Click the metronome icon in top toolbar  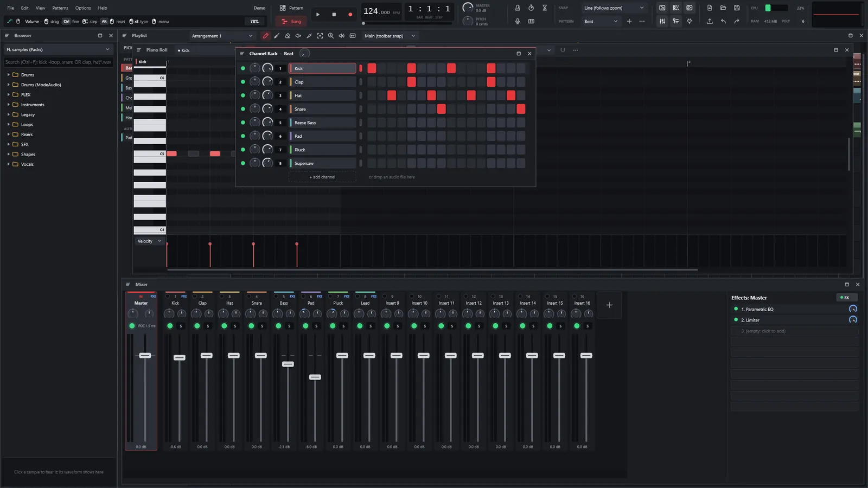coord(518,8)
